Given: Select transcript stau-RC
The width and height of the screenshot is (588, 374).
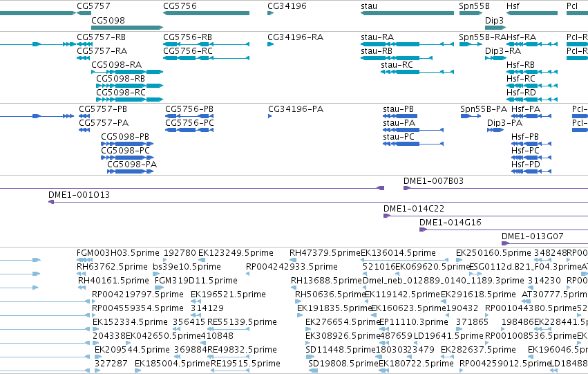Looking at the screenshot, I should 397,65.
